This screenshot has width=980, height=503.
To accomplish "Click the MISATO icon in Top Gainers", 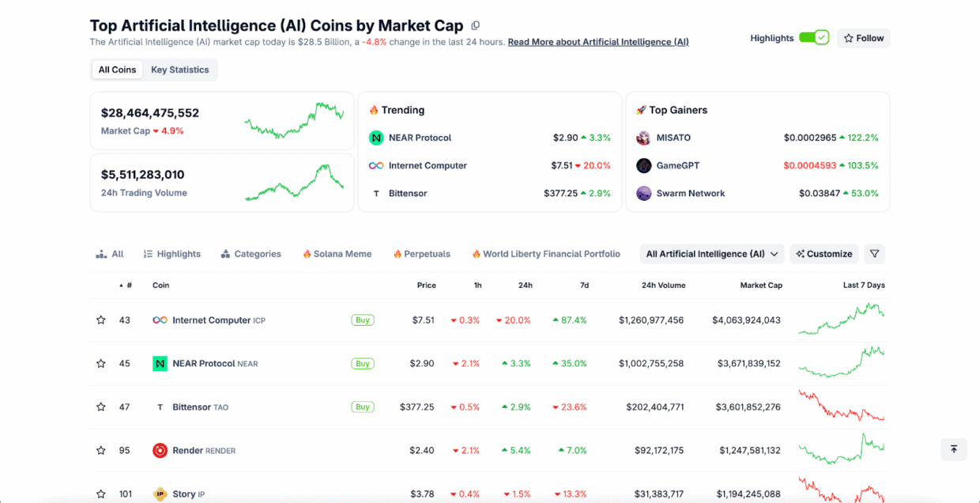I will (643, 138).
